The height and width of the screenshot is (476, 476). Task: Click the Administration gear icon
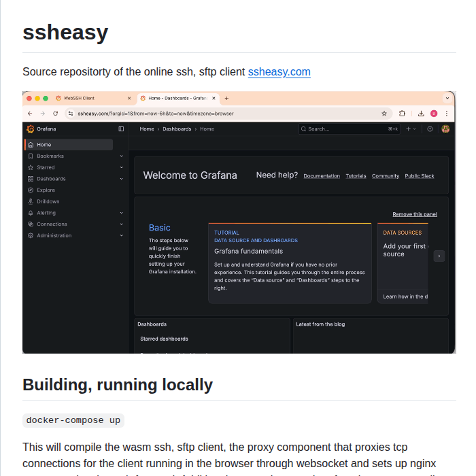31,235
